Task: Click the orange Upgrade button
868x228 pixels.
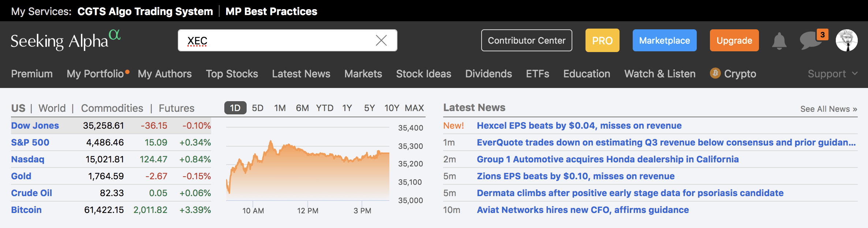Action: click(x=734, y=40)
